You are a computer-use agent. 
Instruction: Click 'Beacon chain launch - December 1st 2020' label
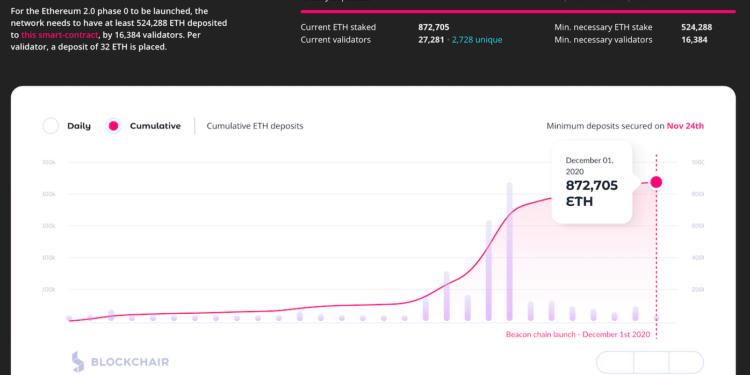pyautogui.click(x=578, y=334)
